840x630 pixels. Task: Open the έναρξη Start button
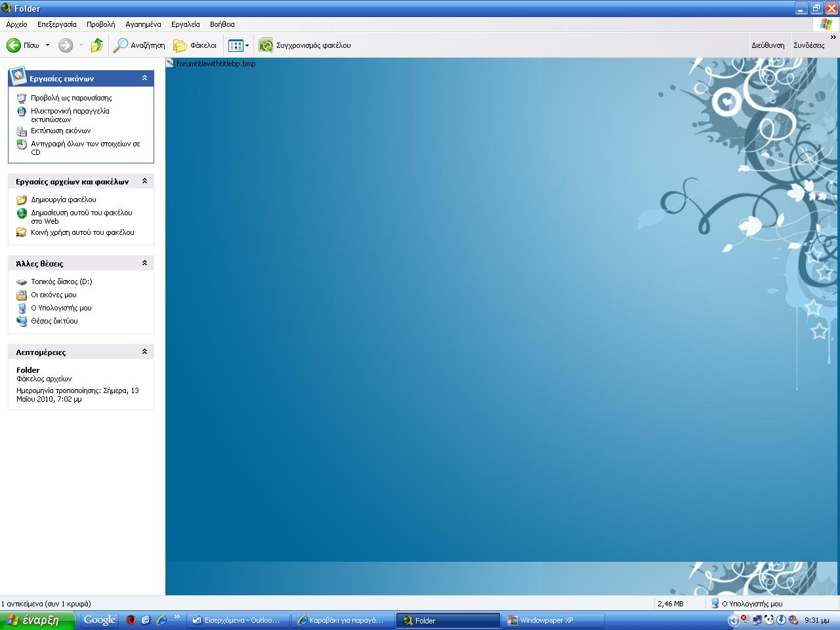(37, 620)
